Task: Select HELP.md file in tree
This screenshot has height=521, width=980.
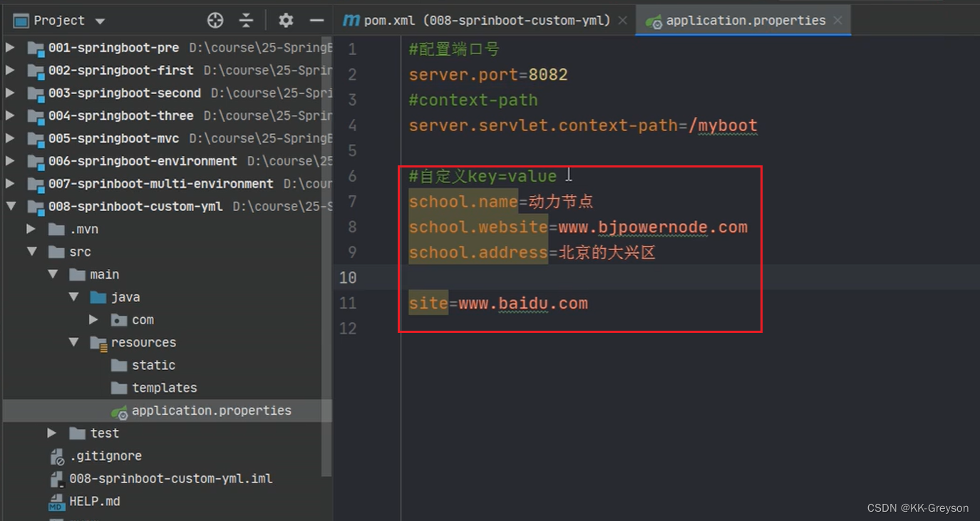Action: pos(94,502)
